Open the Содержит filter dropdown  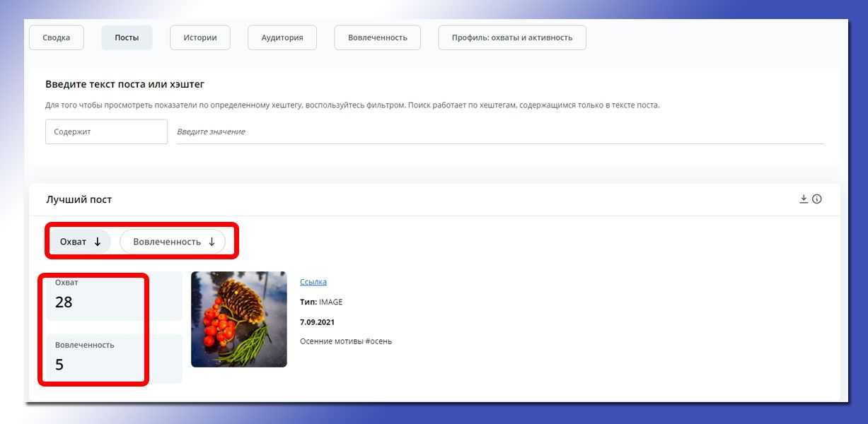[106, 131]
